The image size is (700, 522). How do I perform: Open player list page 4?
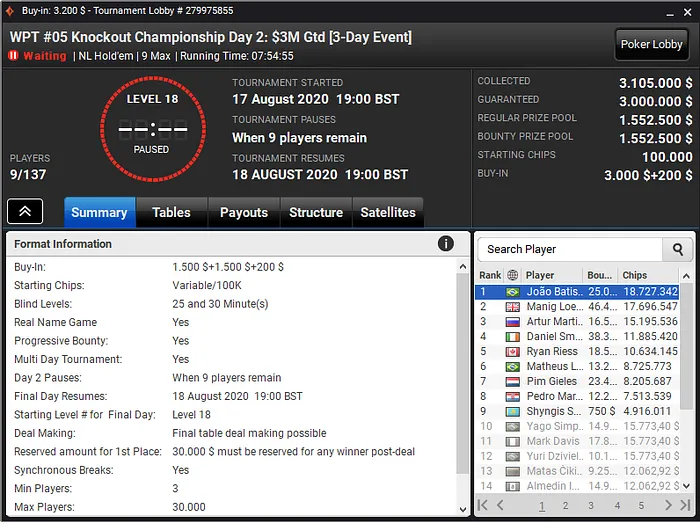pos(617,506)
